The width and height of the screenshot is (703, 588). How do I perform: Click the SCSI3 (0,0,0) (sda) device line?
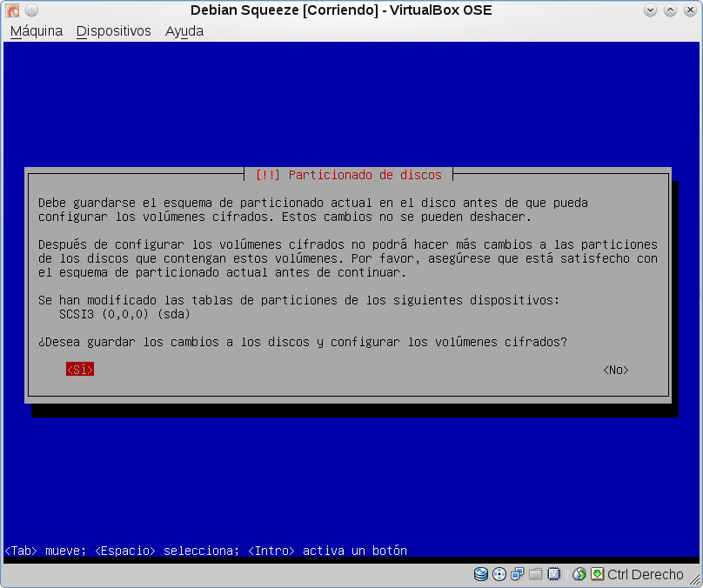tap(124, 314)
